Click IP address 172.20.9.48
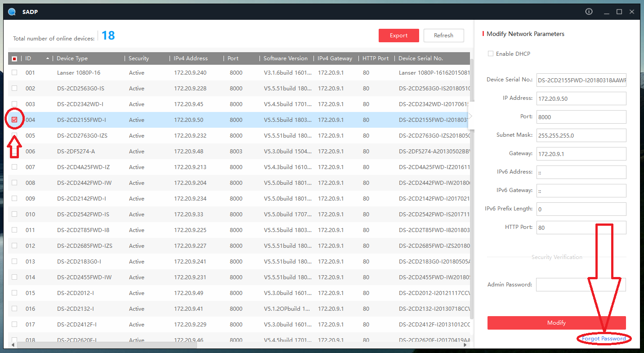 pos(188,151)
